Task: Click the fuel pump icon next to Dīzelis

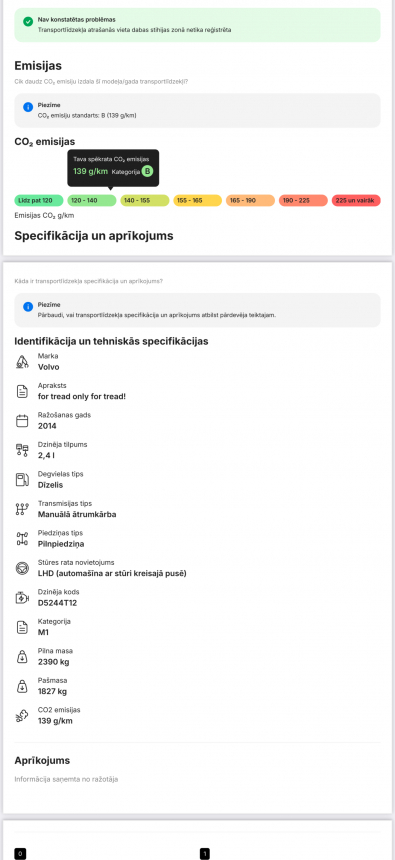Action: [x=22, y=480]
